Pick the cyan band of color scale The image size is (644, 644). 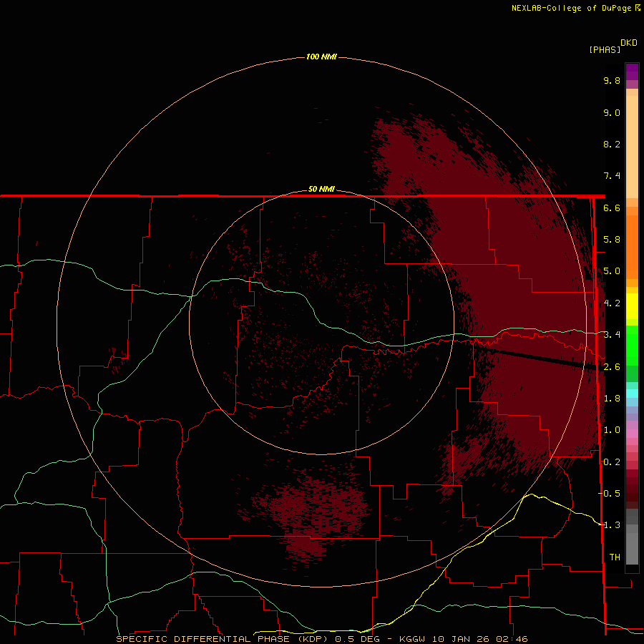(x=632, y=394)
